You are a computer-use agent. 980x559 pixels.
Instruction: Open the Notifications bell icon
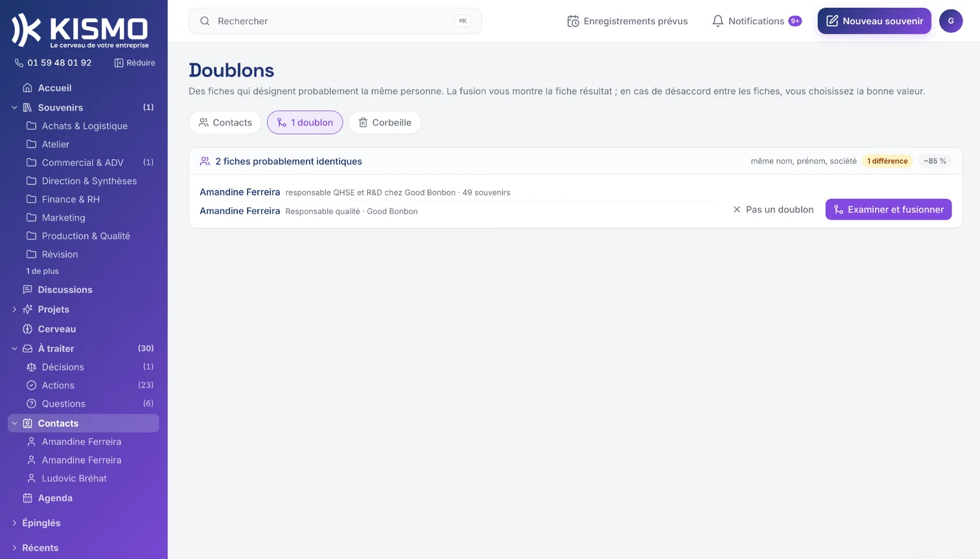coord(717,21)
